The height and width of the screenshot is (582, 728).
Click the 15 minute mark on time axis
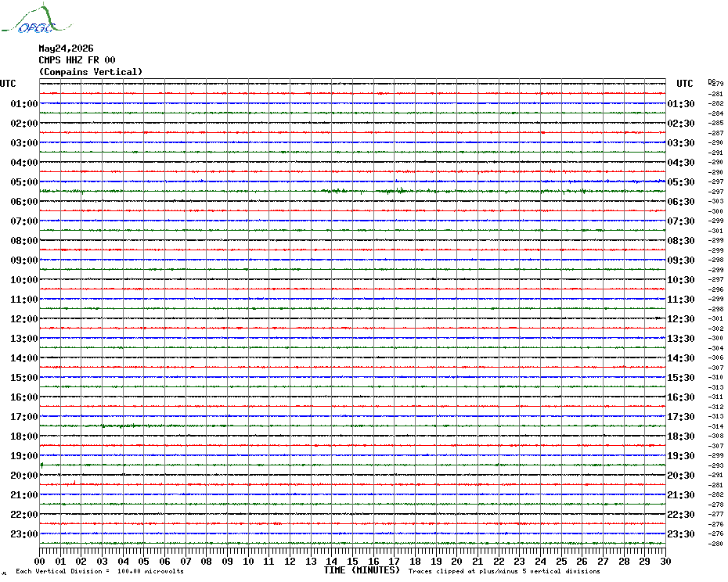point(352,561)
